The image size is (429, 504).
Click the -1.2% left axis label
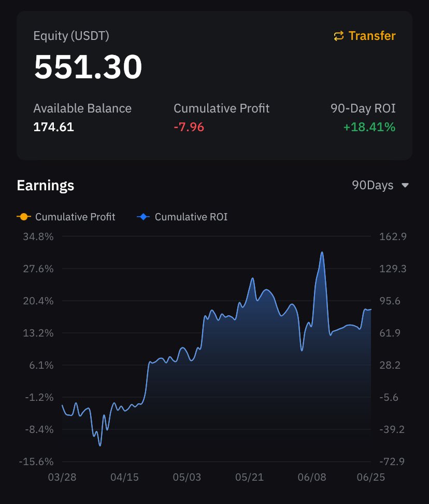[x=39, y=397]
